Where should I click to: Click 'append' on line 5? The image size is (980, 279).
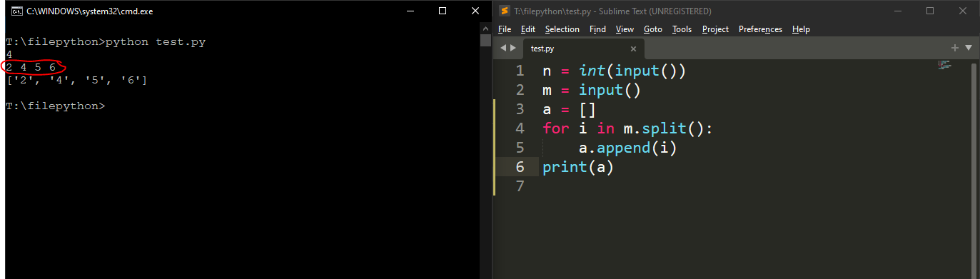point(624,148)
